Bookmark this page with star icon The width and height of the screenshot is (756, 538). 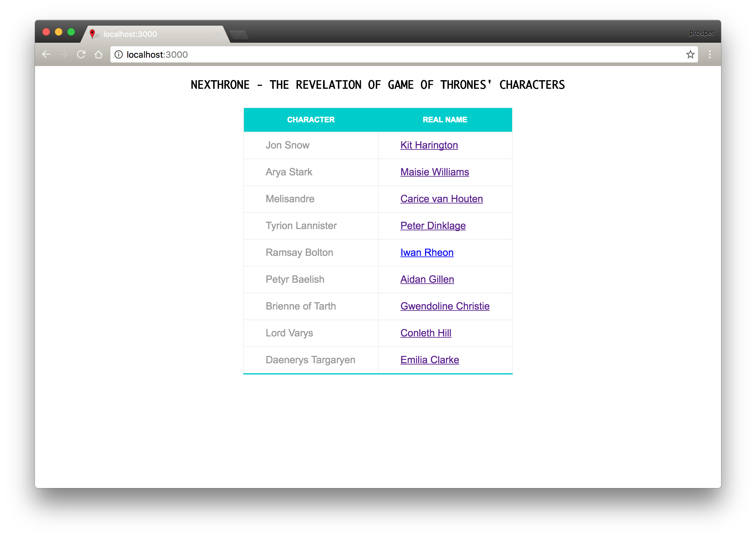click(x=690, y=54)
